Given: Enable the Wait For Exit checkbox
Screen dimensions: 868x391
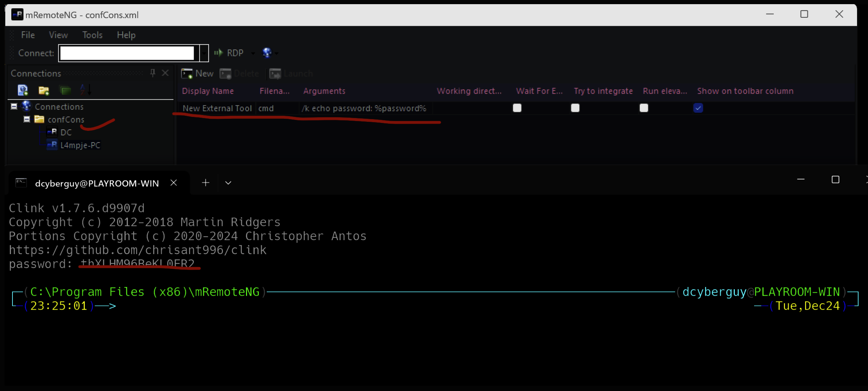Looking at the screenshot, I should 517,108.
